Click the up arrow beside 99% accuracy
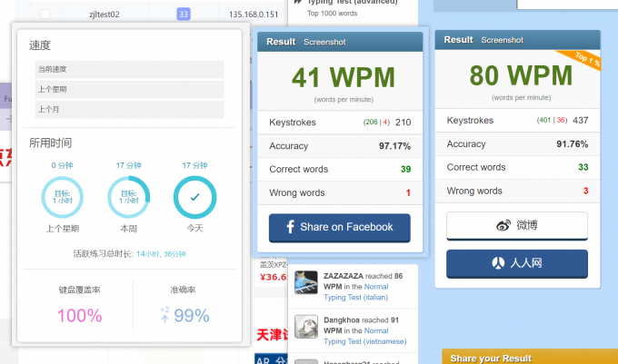The width and height of the screenshot is (618, 364). click(x=164, y=318)
